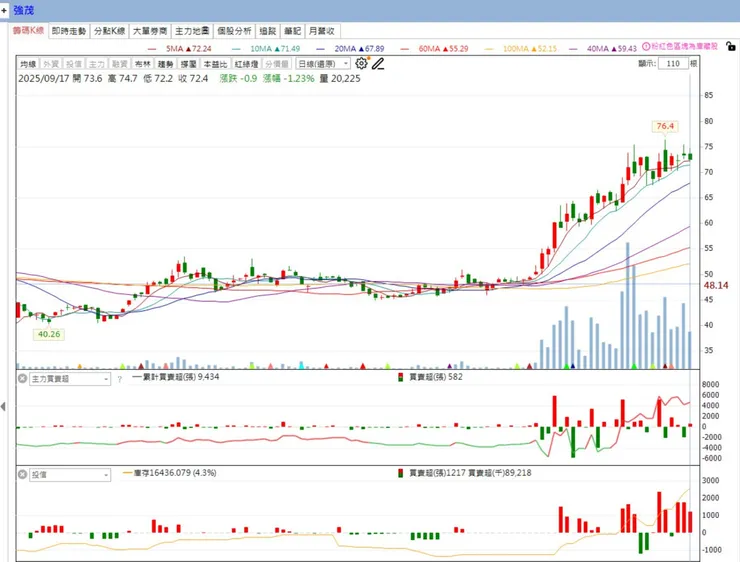The image size is (740, 562).
Task: Click the plus icon beside 強茂
Action: 4,10
